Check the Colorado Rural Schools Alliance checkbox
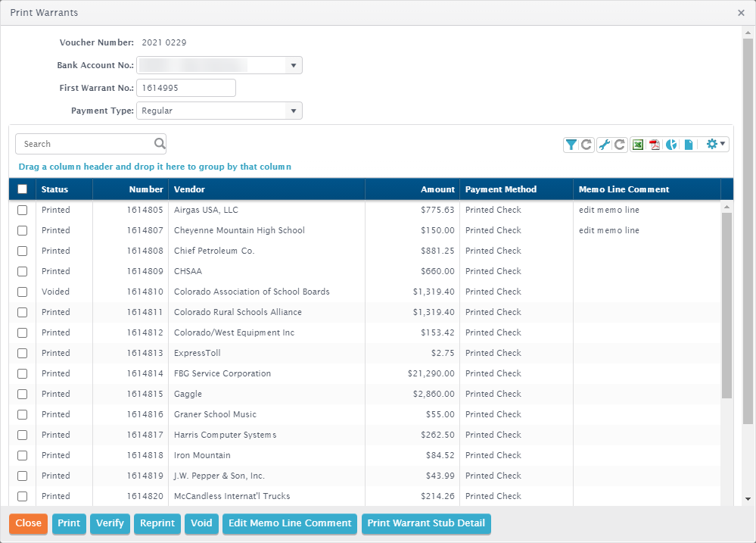Image resolution: width=756 pixels, height=543 pixels. (22, 312)
